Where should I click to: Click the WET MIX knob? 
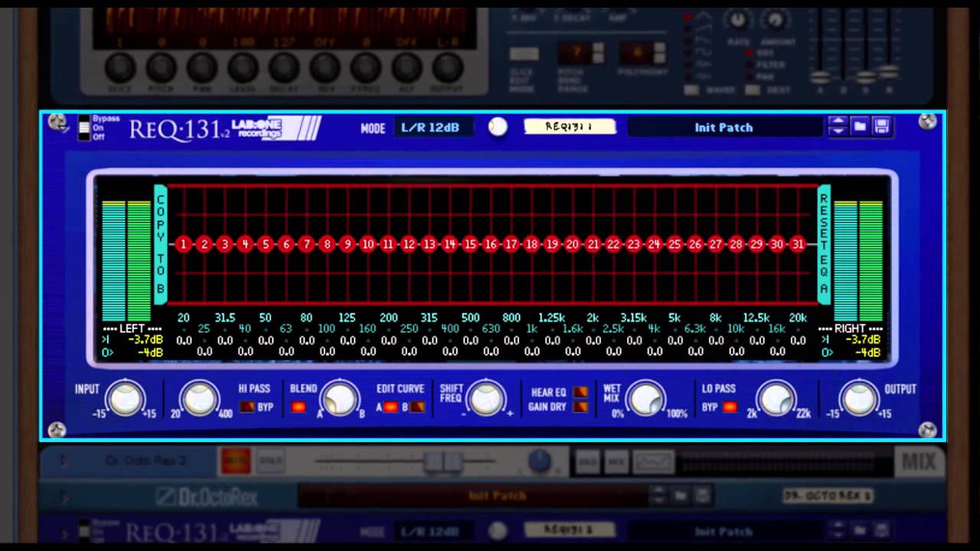tap(645, 399)
